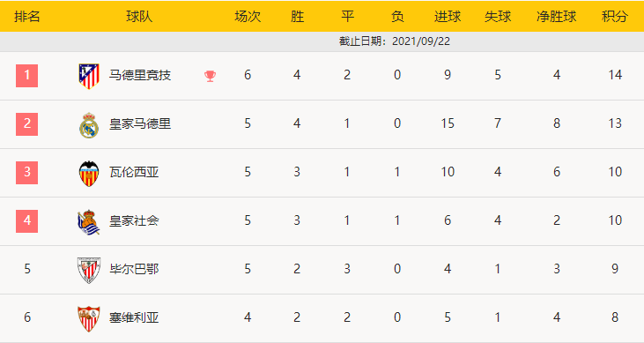Click the 截止日期 2021/09/22 label
The height and width of the screenshot is (343, 644).
[395, 41]
